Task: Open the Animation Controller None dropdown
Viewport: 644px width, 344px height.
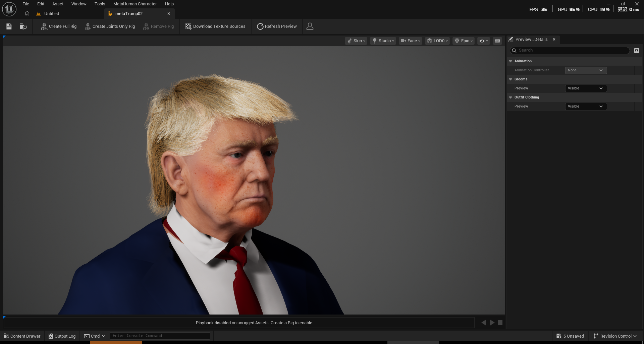Action: click(x=586, y=70)
